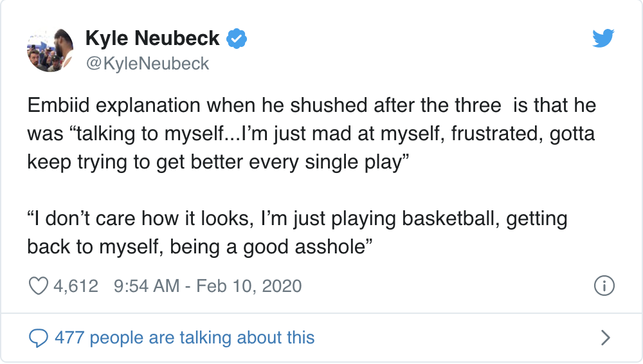The image size is (643, 364).
Task: Click the speech bubble conversation icon
Action: [x=39, y=338]
